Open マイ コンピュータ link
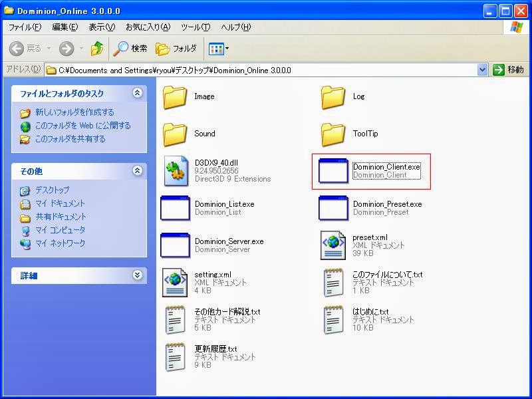This screenshot has height=399, width=532. tap(60, 229)
